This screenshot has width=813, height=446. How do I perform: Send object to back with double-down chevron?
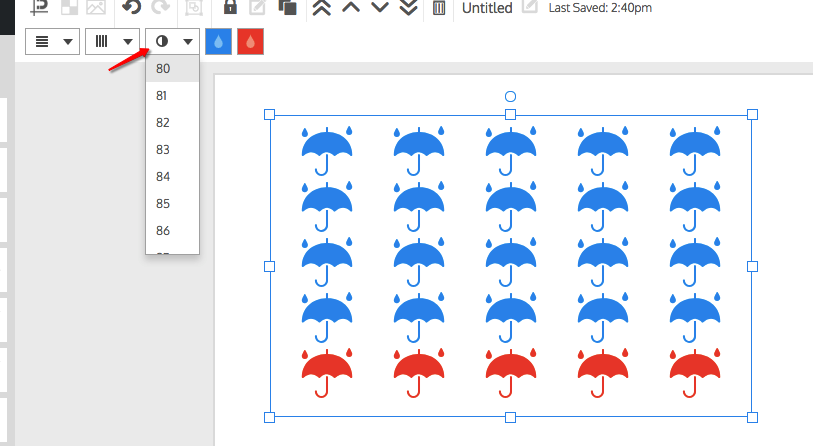pyautogui.click(x=408, y=8)
